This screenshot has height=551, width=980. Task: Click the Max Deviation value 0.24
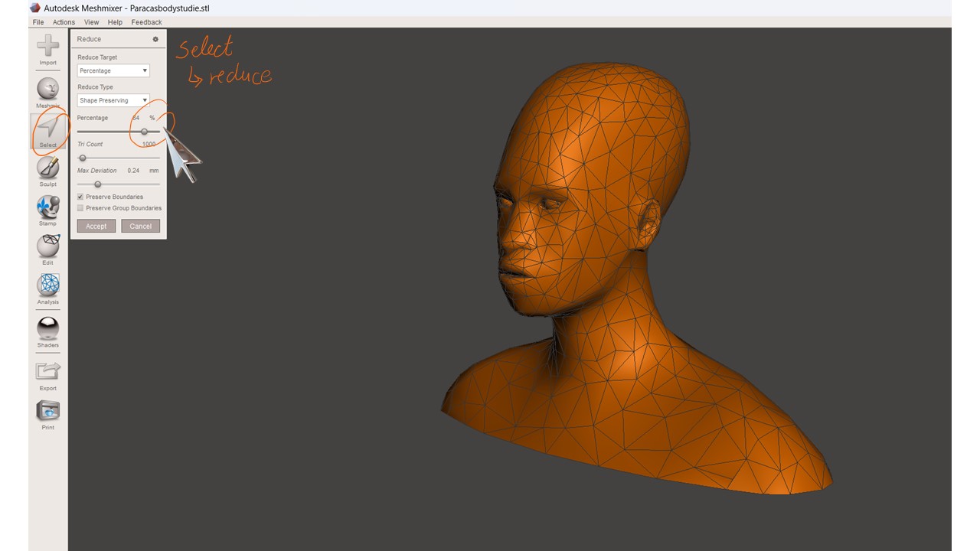133,171
